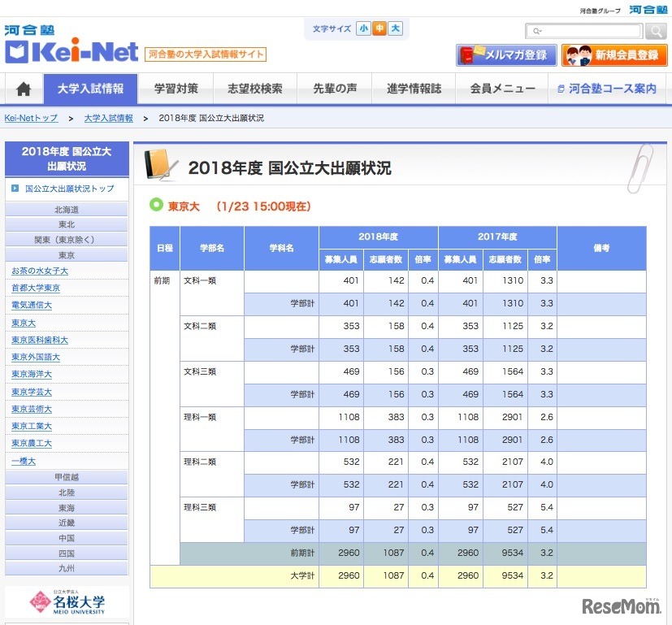
Task: Click inside the search input box
Action: pyautogui.click(x=585, y=30)
